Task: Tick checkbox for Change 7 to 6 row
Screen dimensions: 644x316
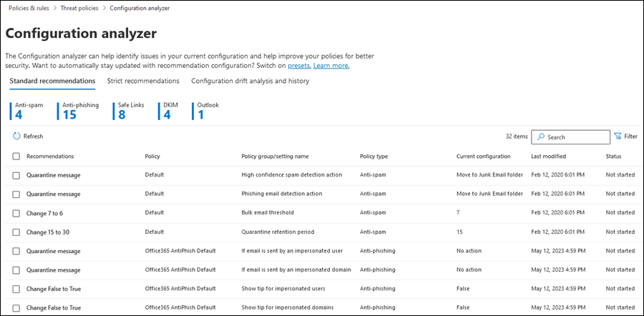Action: pos(16,212)
